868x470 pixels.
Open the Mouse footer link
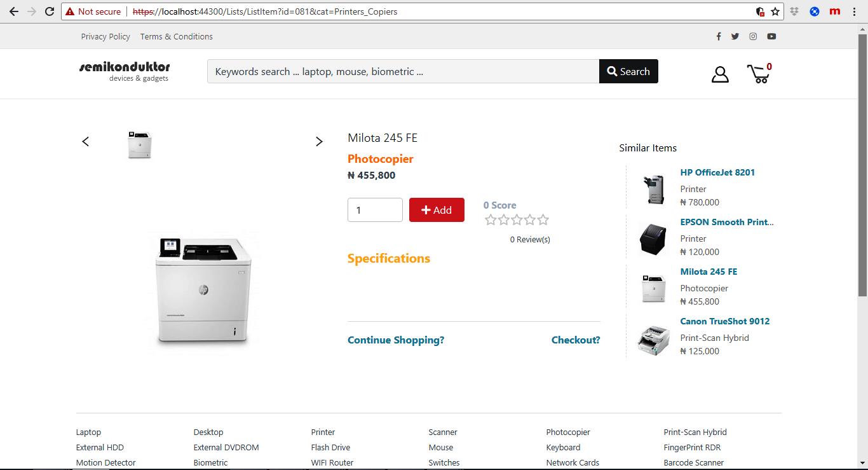pos(441,448)
